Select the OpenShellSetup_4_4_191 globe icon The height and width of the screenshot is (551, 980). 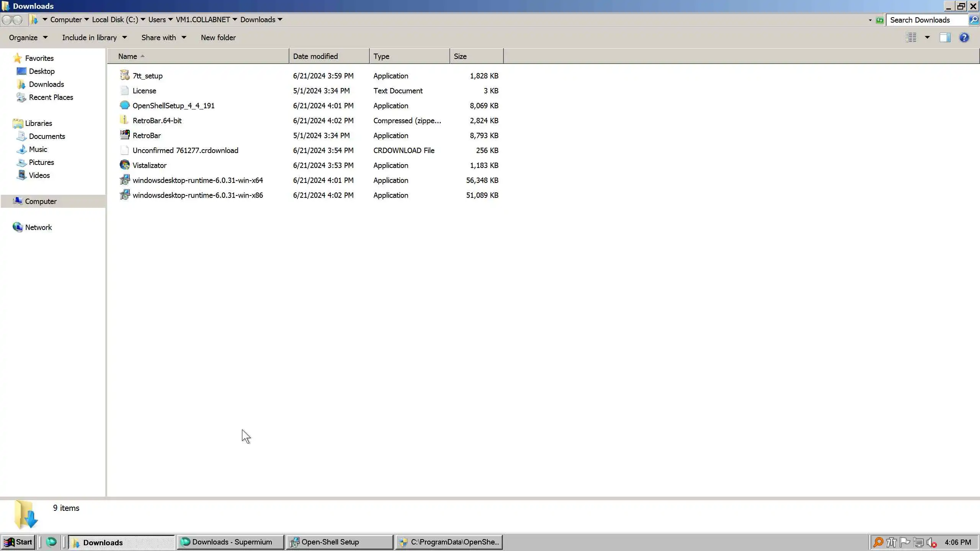click(x=124, y=105)
